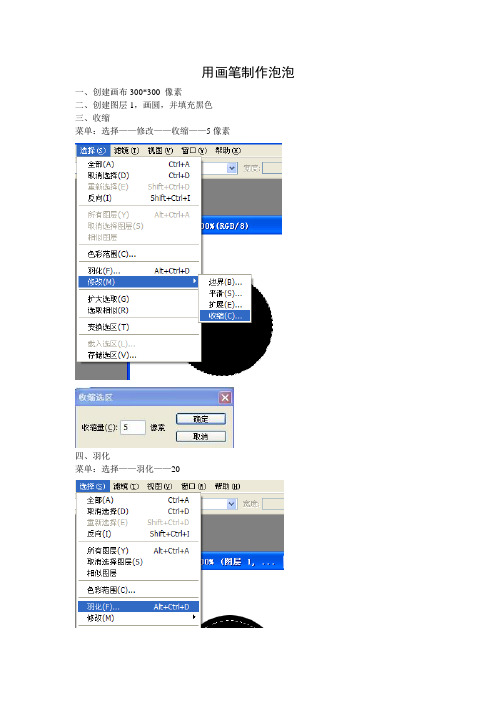Viewport: 496px width, 702px height.
Task: Select 羽化(F)... in the upper screenshot menu
Action: [x=138, y=271]
